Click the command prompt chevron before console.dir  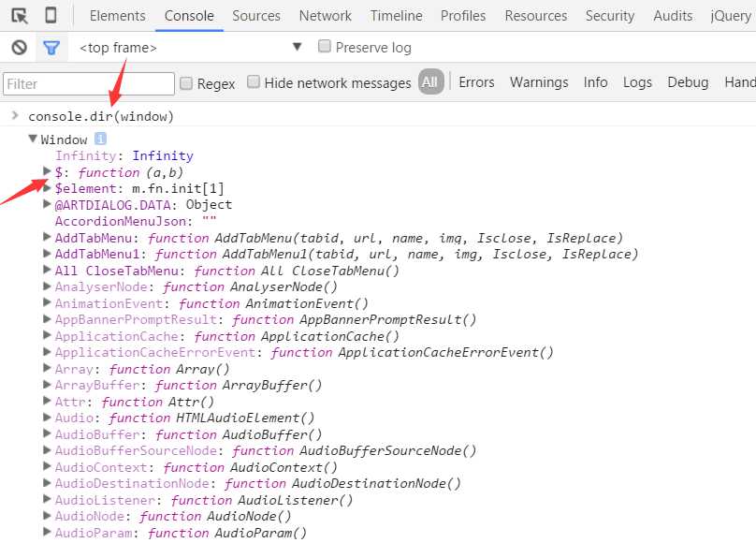point(15,115)
